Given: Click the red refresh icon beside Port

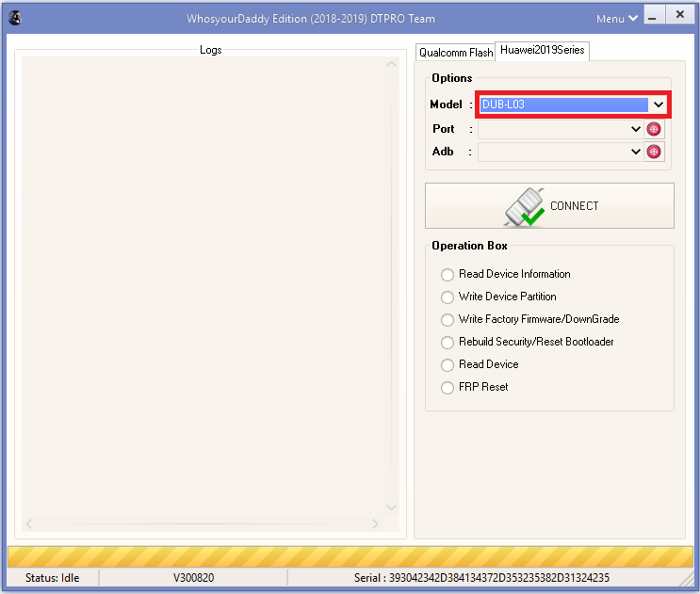Looking at the screenshot, I should pyautogui.click(x=654, y=129).
